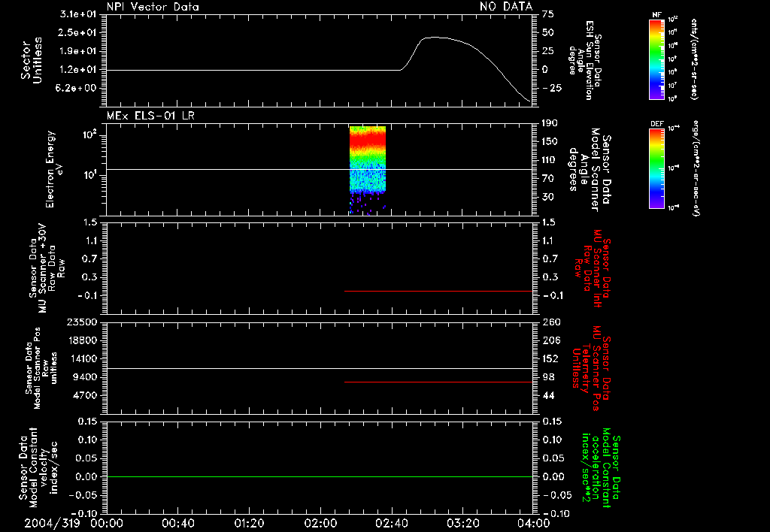Image resolution: width=770 pixels, height=532 pixels.
Task: Click the '-25' Sun elevation tick value
Action: pyautogui.click(x=552, y=88)
